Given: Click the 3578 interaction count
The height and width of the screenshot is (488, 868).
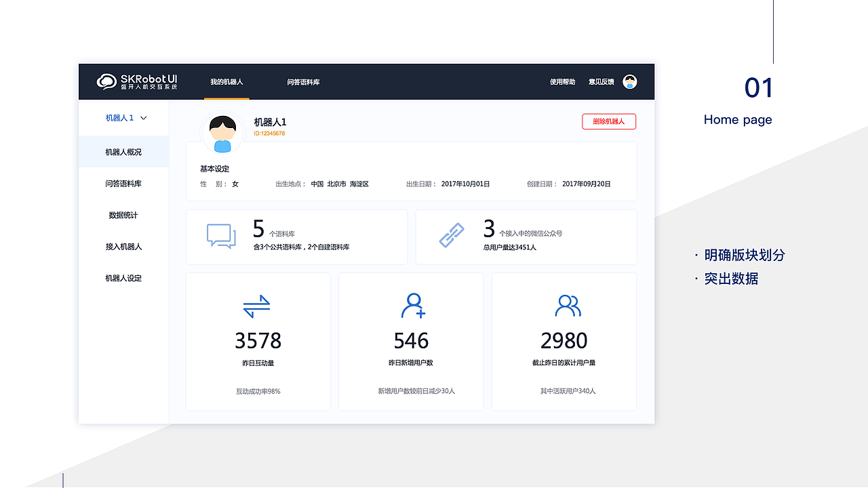Looking at the screenshot, I should (x=258, y=340).
